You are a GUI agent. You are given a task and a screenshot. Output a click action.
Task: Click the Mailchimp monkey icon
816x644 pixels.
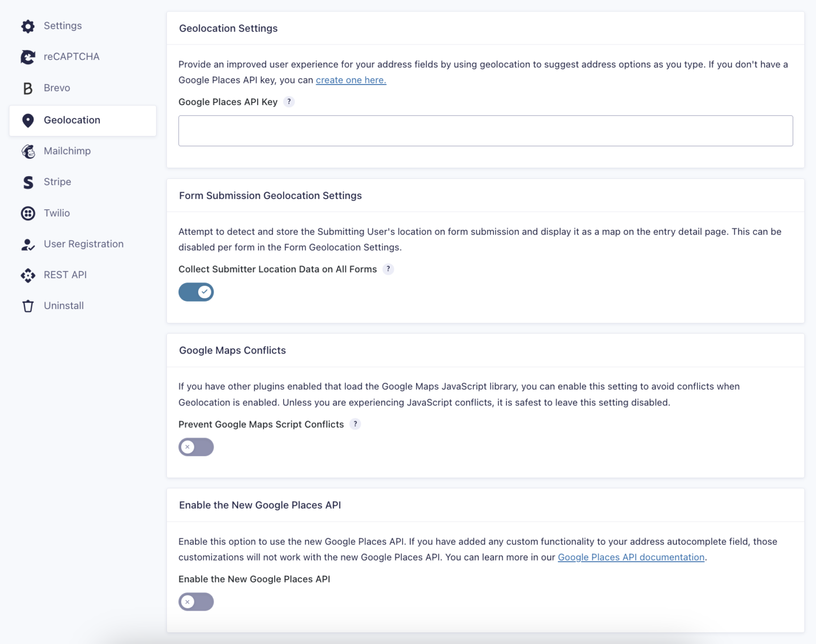coord(28,151)
